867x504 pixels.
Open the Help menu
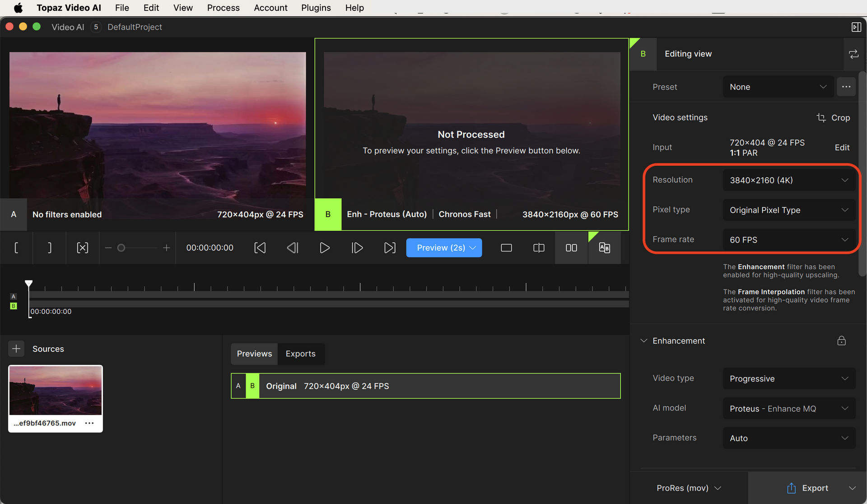tap(354, 8)
